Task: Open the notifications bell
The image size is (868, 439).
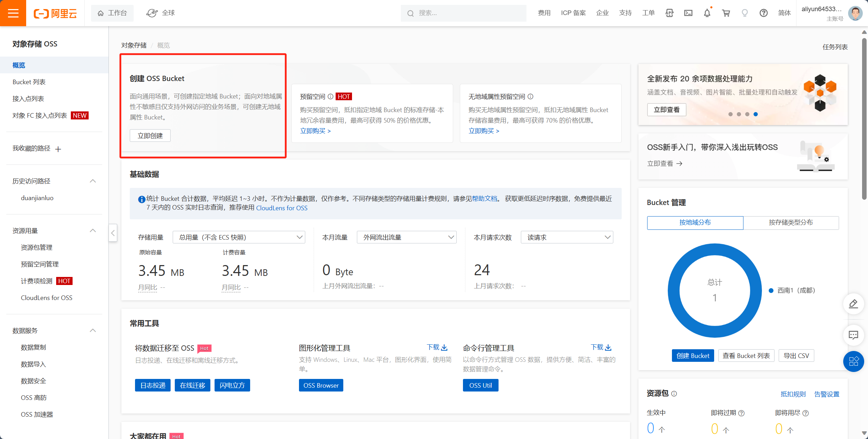Action: tap(707, 13)
